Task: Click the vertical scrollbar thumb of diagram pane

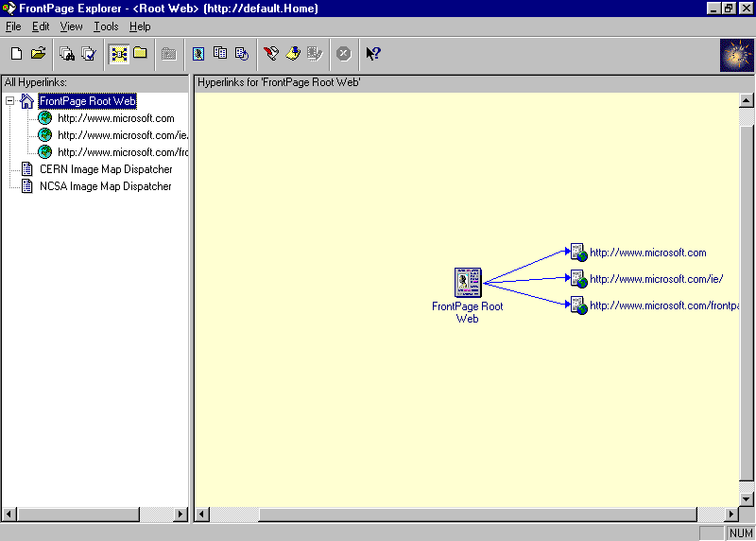Action: point(746,304)
